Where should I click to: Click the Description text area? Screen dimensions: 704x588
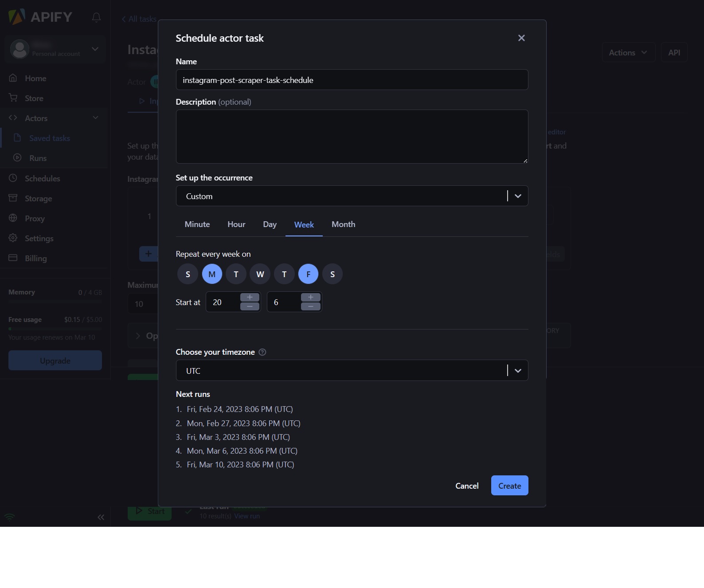tap(352, 137)
